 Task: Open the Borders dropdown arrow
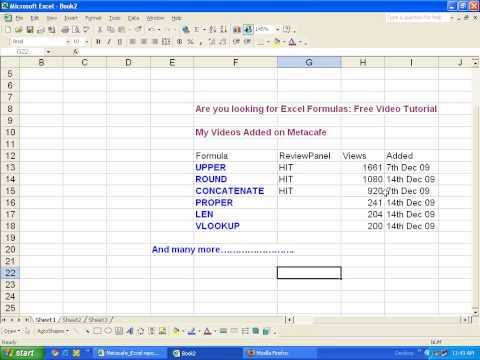click(x=268, y=42)
